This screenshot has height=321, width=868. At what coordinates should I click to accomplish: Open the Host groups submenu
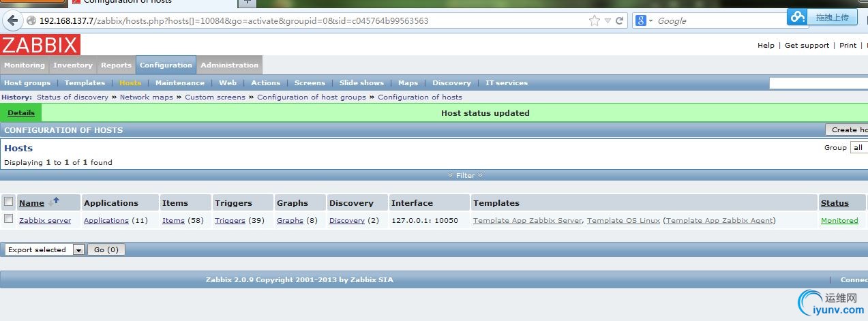(x=27, y=83)
